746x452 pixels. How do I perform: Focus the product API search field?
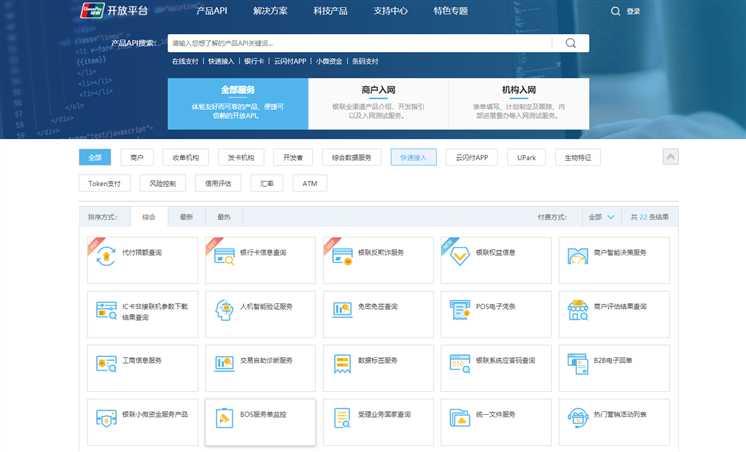point(362,43)
